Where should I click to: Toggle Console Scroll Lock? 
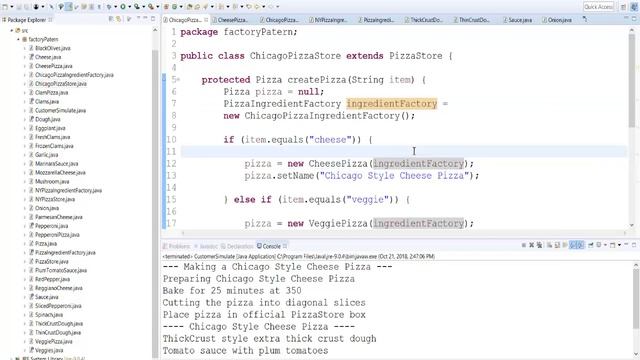(557, 245)
